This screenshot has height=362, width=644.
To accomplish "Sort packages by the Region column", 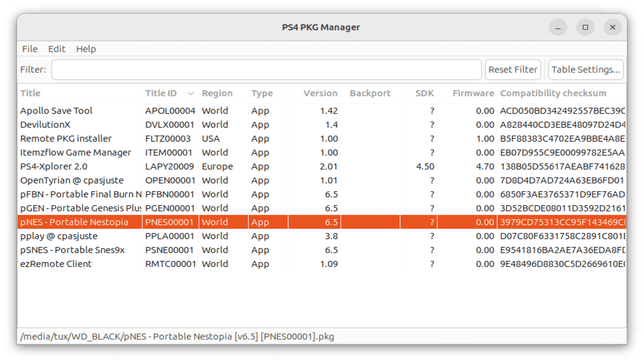I will 216,93.
